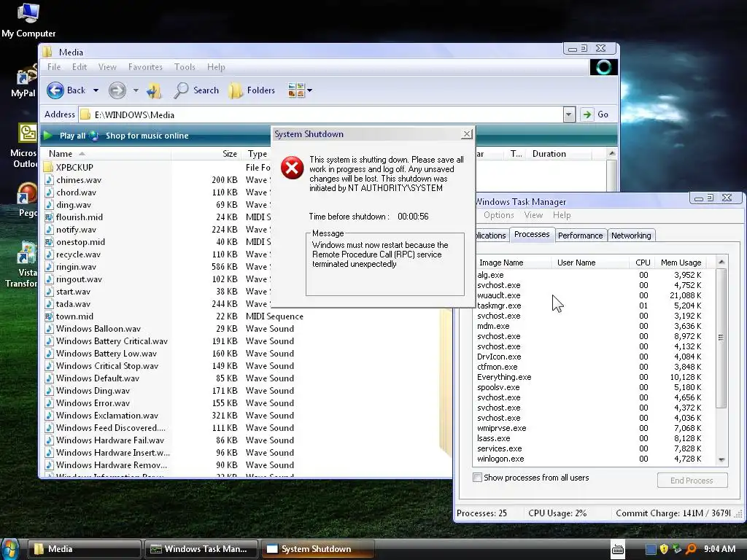The width and height of the screenshot is (747, 560).
Task: Click Task Manager process list scrollbar thumb
Action: pos(721,338)
